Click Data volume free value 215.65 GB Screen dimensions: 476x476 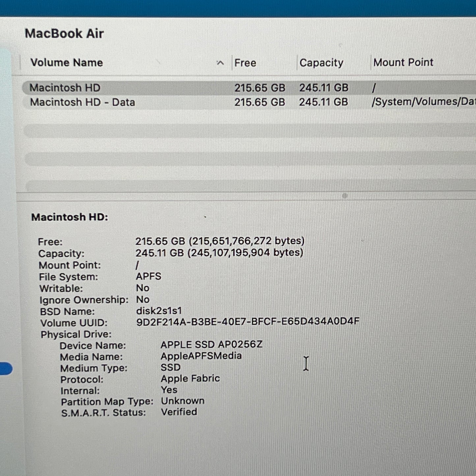tap(260, 102)
